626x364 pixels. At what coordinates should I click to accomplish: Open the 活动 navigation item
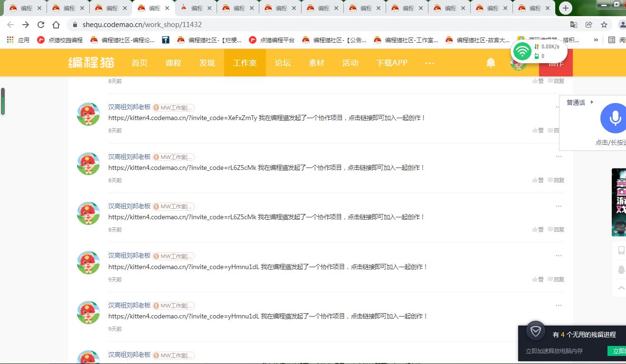tap(350, 63)
